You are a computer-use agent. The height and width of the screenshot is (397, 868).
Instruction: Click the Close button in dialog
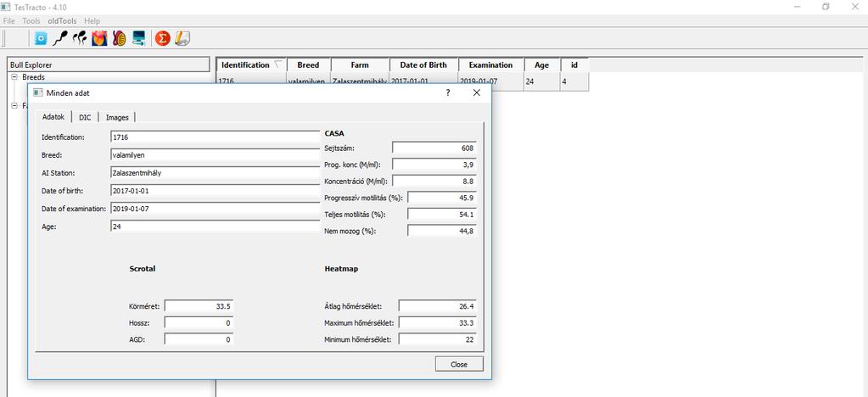point(459,364)
